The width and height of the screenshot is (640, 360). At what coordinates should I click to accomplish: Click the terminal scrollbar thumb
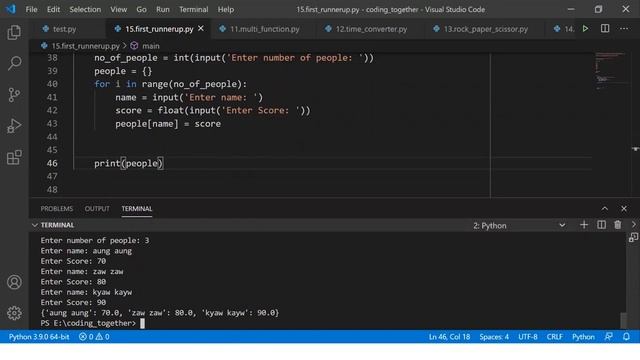[x=623, y=320]
